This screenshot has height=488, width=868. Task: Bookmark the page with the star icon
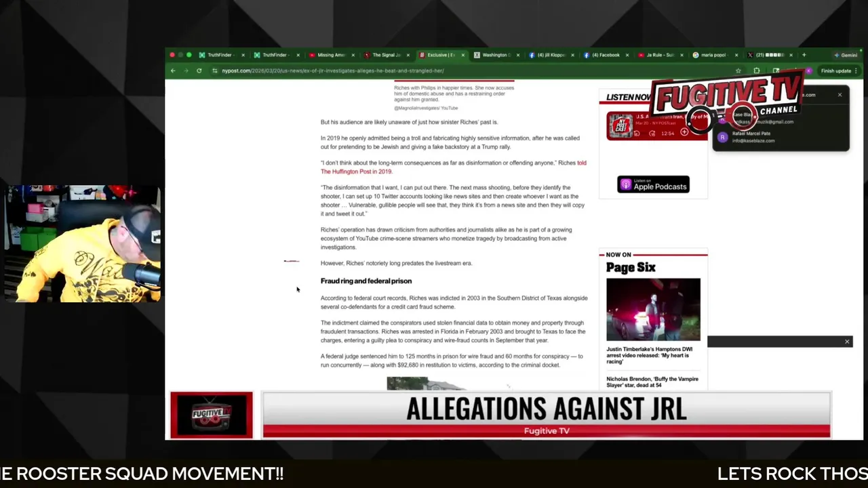point(738,70)
